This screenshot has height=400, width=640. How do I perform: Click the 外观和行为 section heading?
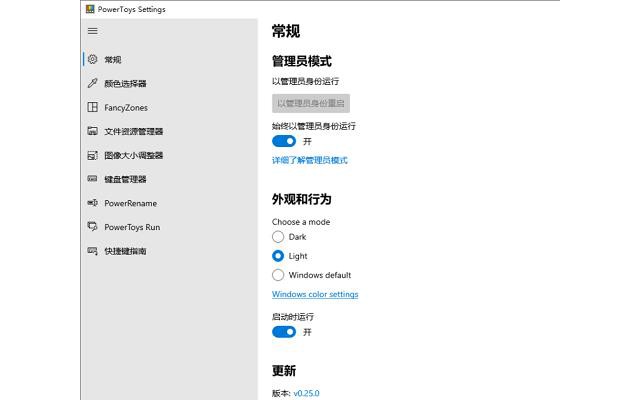[x=302, y=199]
